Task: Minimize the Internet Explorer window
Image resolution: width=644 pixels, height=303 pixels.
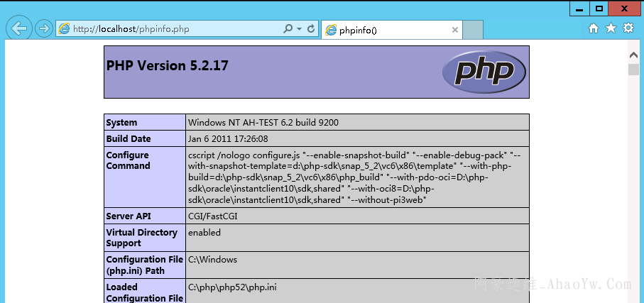Action: click(x=579, y=8)
